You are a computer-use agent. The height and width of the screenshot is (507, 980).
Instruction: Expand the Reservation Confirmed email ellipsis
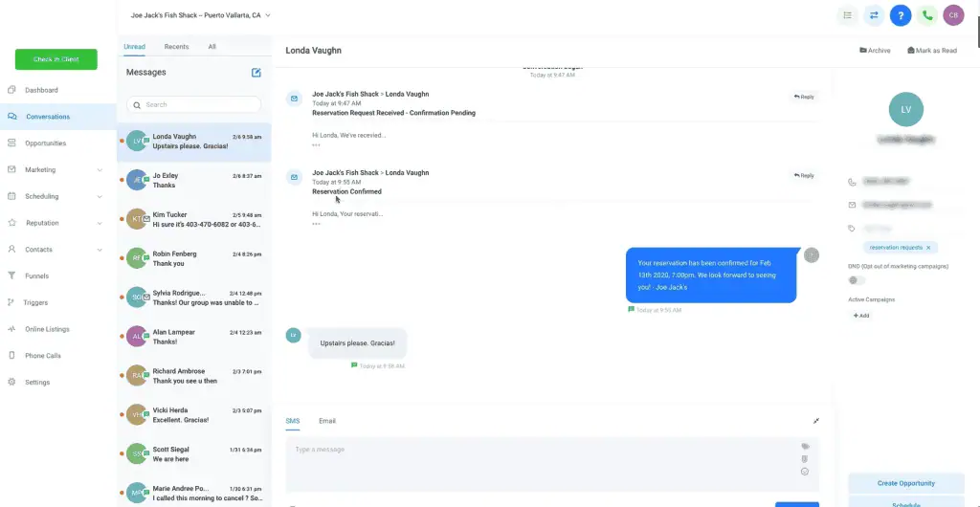pyautogui.click(x=316, y=224)
